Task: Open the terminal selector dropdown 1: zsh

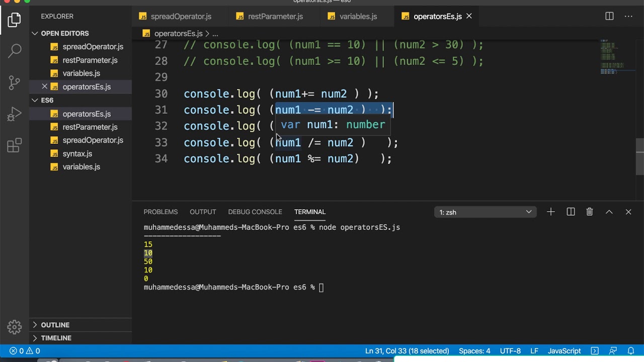Action: 485,212
